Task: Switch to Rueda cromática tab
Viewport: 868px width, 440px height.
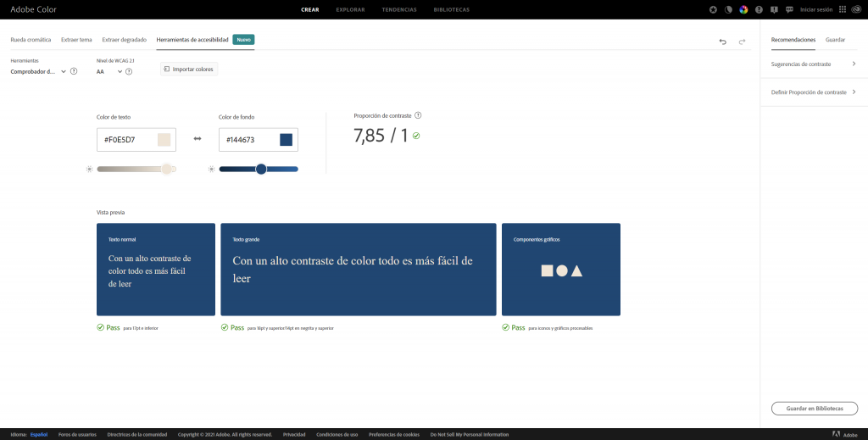Action: coord(31,40)
